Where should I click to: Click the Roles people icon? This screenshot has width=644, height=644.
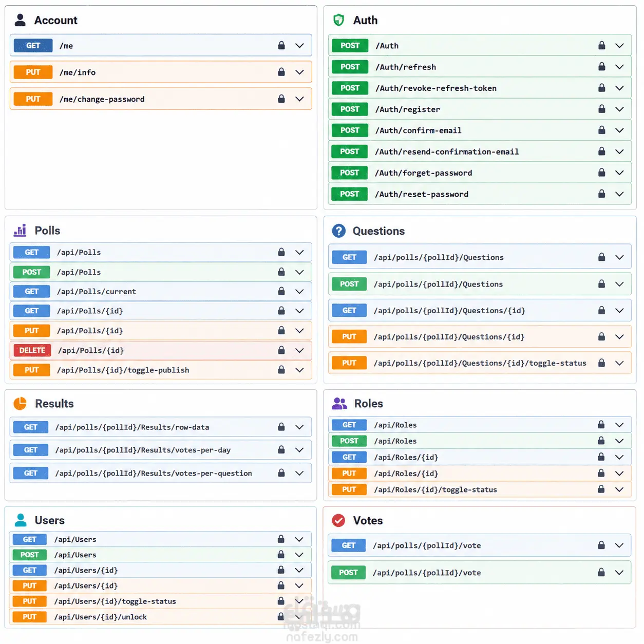tap(339, 404)
